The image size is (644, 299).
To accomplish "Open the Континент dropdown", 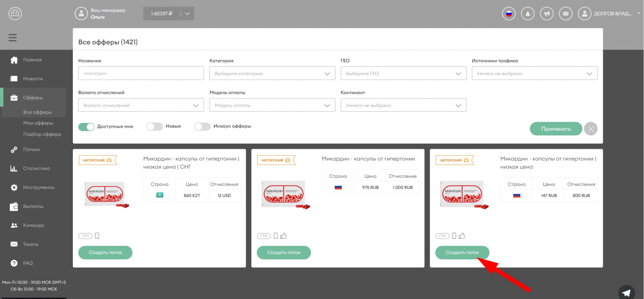I will pos(403,105).
